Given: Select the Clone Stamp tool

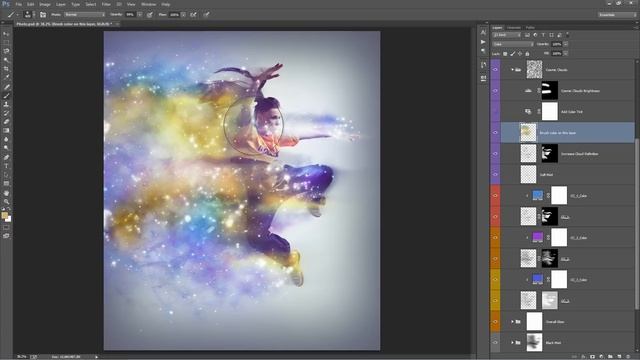Looking at the screenshot, I should pos(6,104).
